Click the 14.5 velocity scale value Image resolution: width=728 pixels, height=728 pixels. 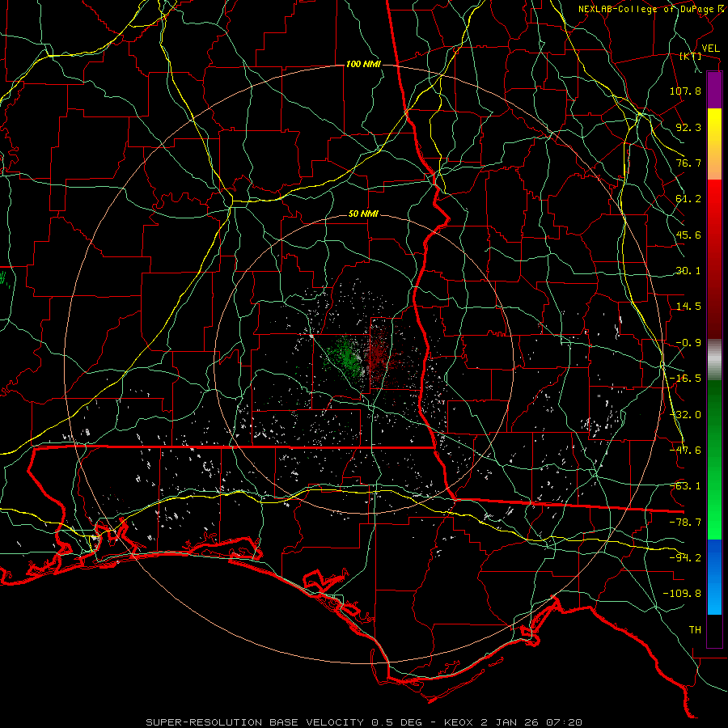tap(688, 307)
